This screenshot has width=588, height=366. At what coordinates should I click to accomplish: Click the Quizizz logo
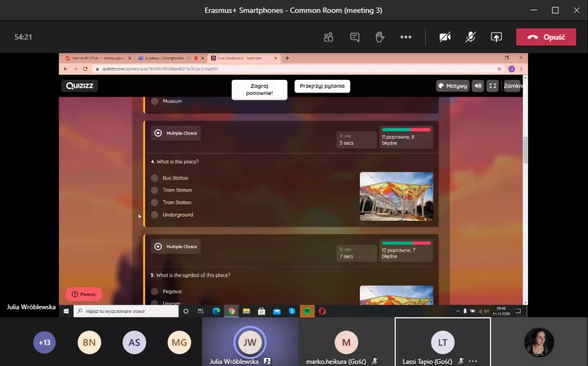pos(80,86)
